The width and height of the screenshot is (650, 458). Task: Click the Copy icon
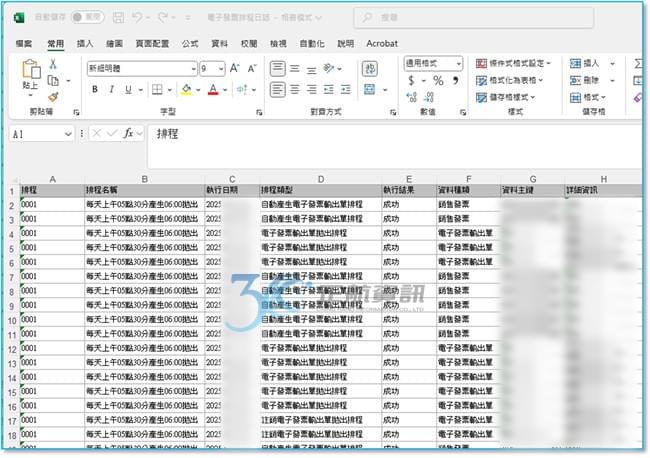[53, 80]
